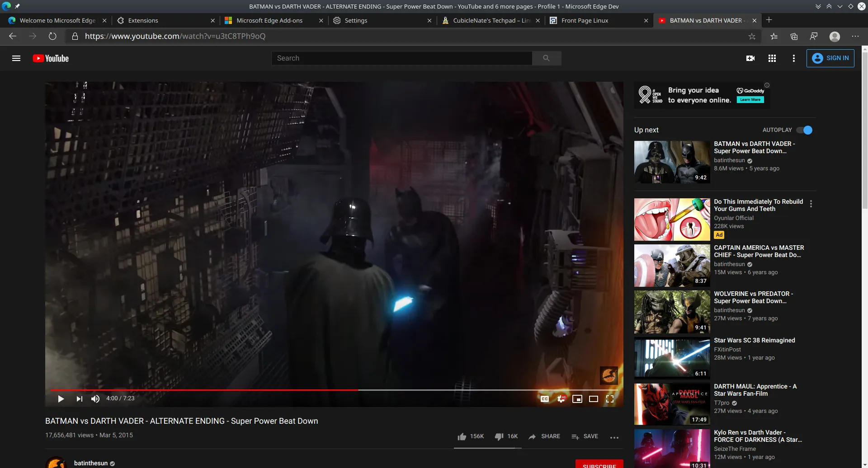Open the three-dot options below the video

(615, 437)
